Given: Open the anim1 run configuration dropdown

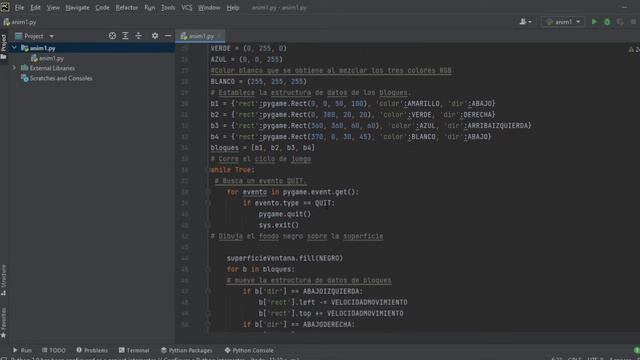Looking at the screenshot, I should [563, 22].
